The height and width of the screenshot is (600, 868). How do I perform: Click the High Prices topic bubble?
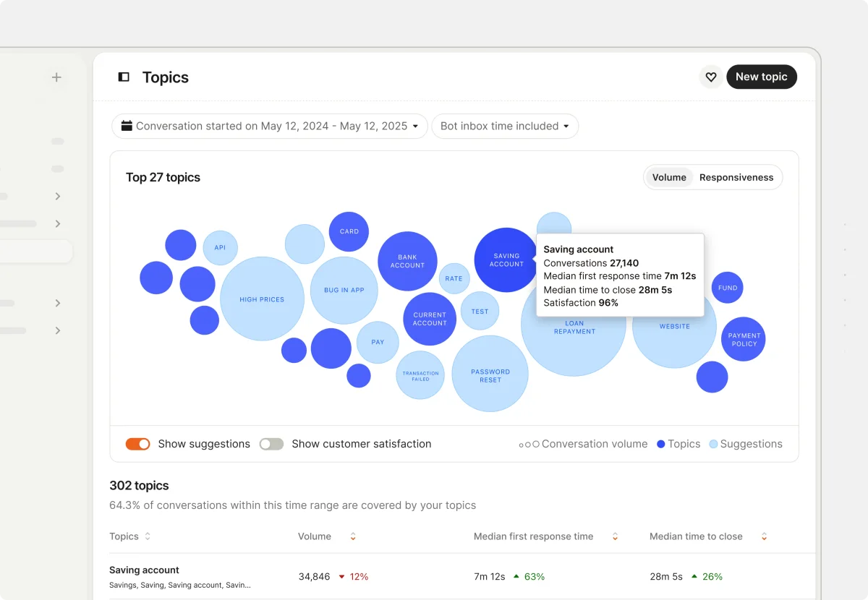(262, 299)
